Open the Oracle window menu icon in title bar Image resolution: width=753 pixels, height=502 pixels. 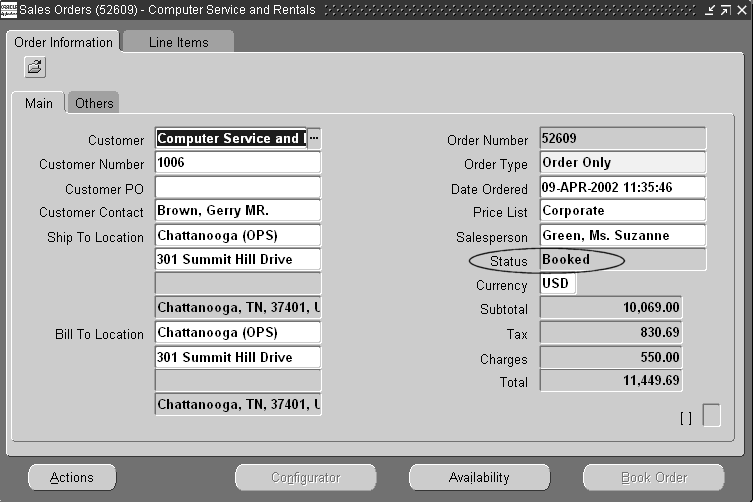[8, 9]
